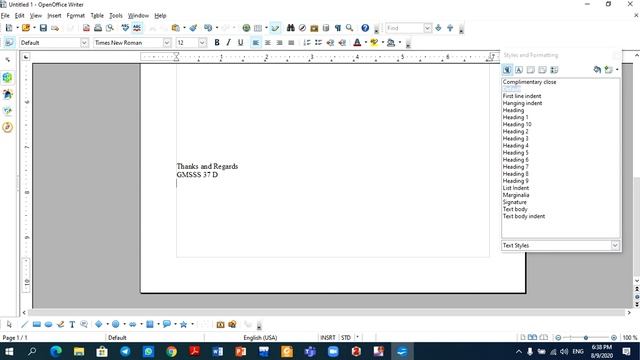Click the Hyperlink globe icon
This screenshot has width=640, height=360.
pyautogui.click(x=246, y=28)
